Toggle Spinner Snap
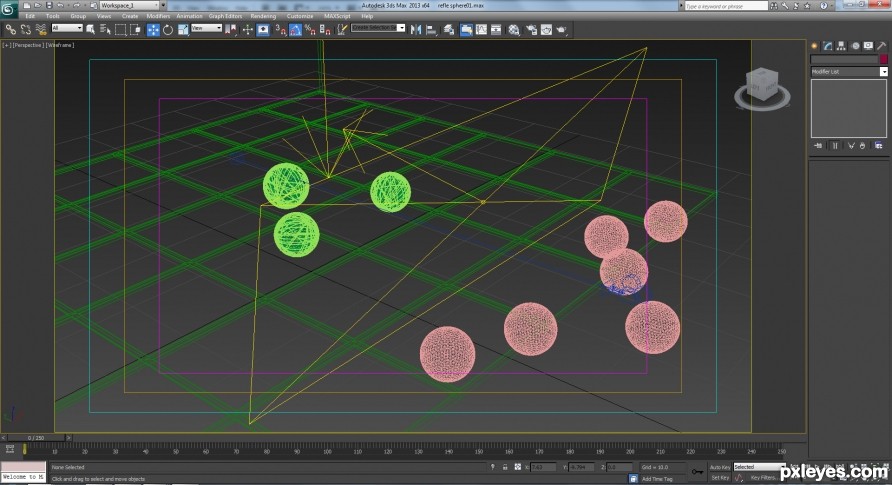This screenshot has height=485, width=892. coord(325,30)
